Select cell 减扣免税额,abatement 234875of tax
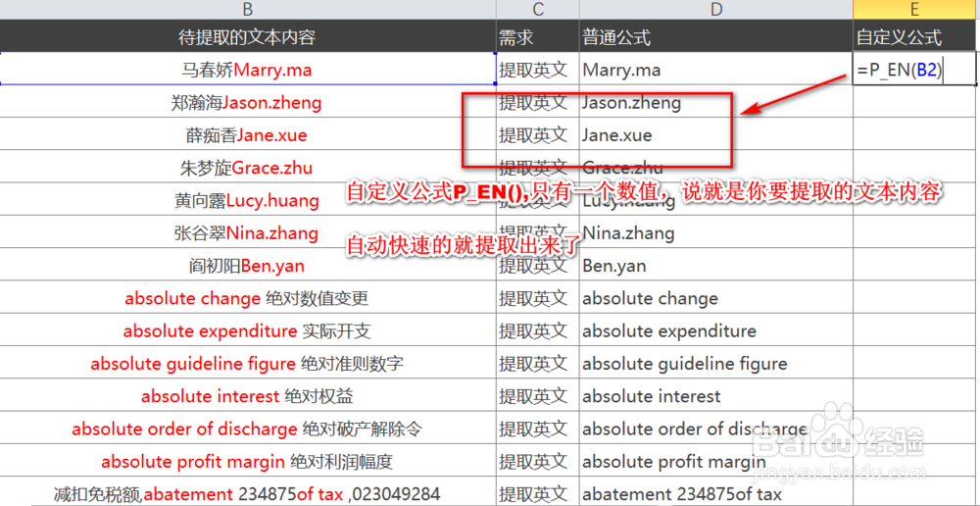Screen dimensions: 980x506 tap(248, 493)
